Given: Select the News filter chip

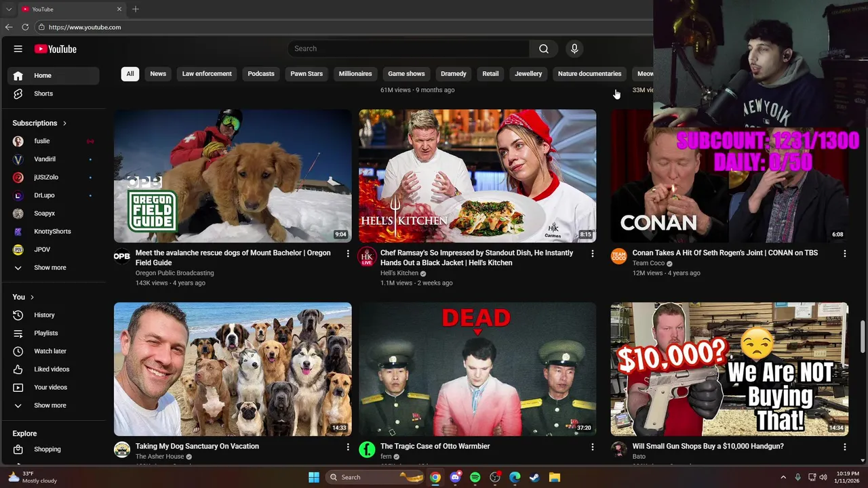Looking at the screenshot, I should click(158, 74).
